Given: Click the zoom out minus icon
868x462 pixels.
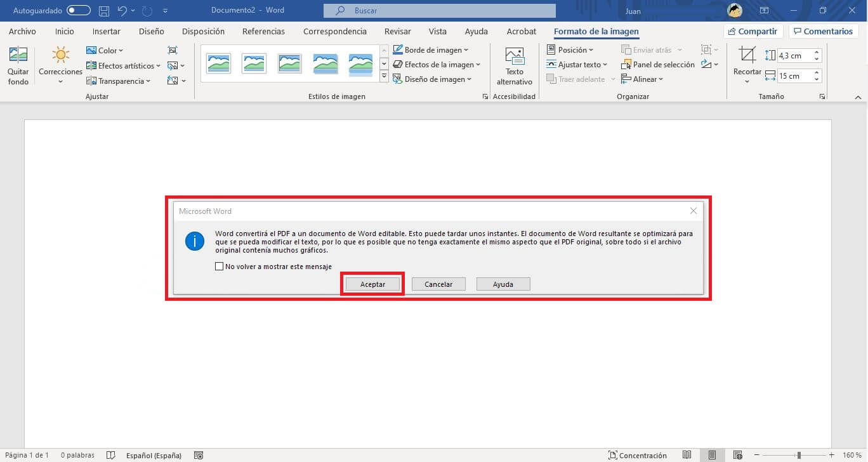Looking at the screenshot, I should 756,455.
